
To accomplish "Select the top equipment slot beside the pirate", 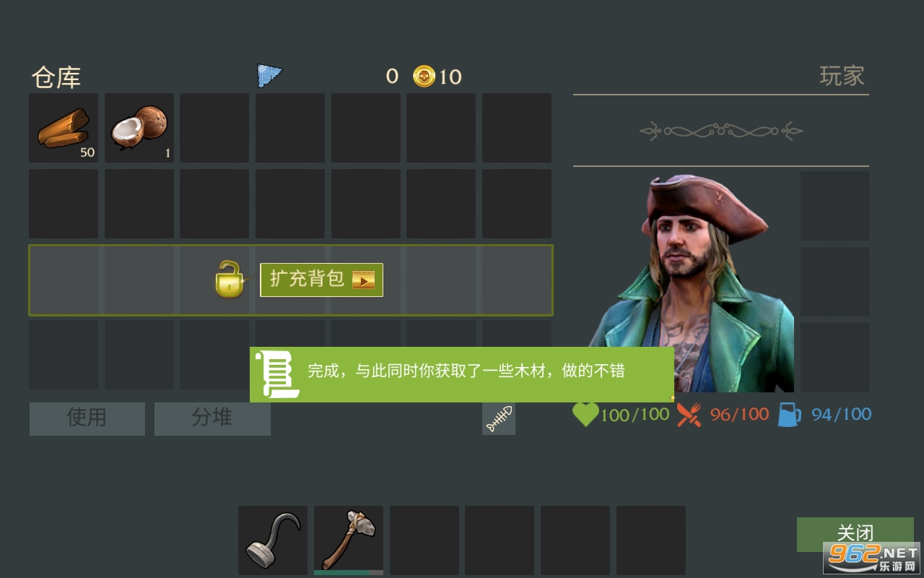I will click(x=835, y=206).
